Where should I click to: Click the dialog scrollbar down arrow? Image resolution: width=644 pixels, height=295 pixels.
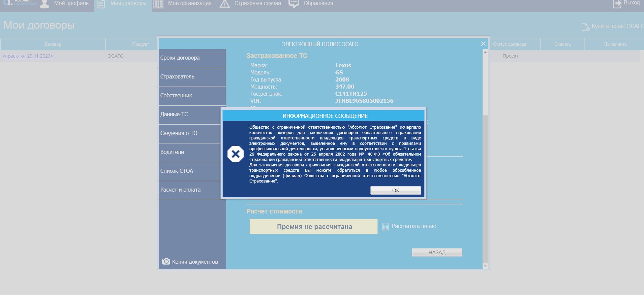[x=485, y=266]
